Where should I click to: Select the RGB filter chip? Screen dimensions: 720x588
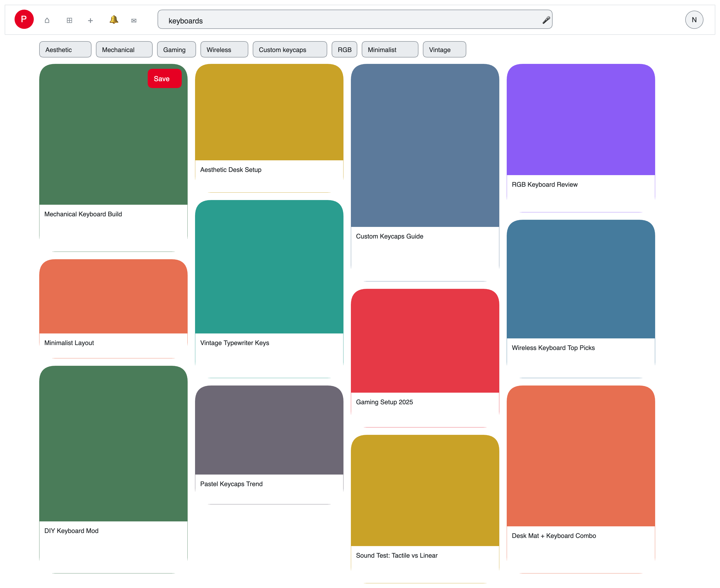click(344, 49)
